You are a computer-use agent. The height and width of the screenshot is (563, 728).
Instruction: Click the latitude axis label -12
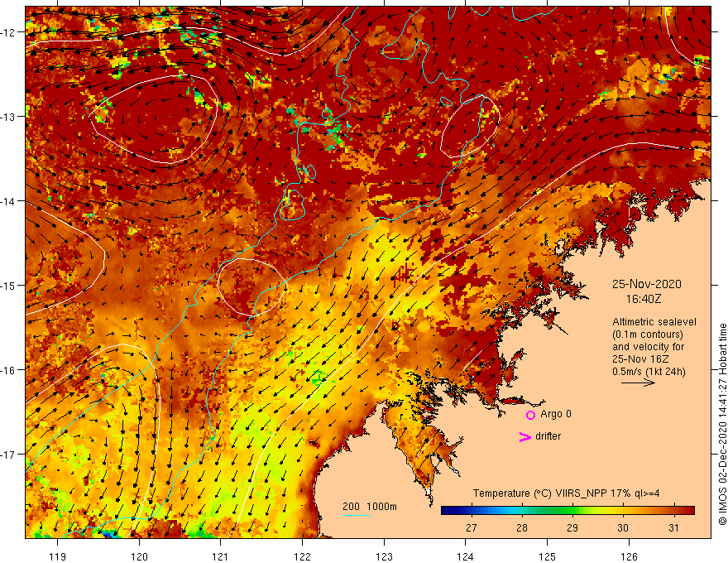point(8,32)
